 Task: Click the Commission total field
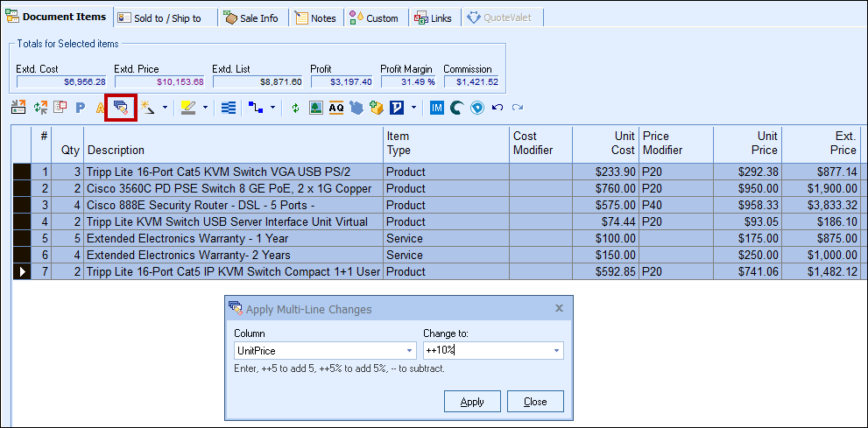[471, 82]
